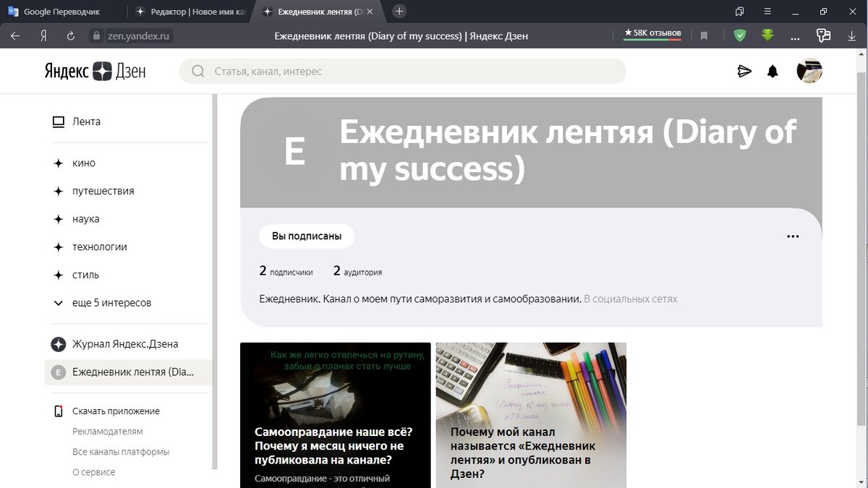
Task: Open Журнал Яндекс.Дзена channel
Action: [x=127, y=344]
